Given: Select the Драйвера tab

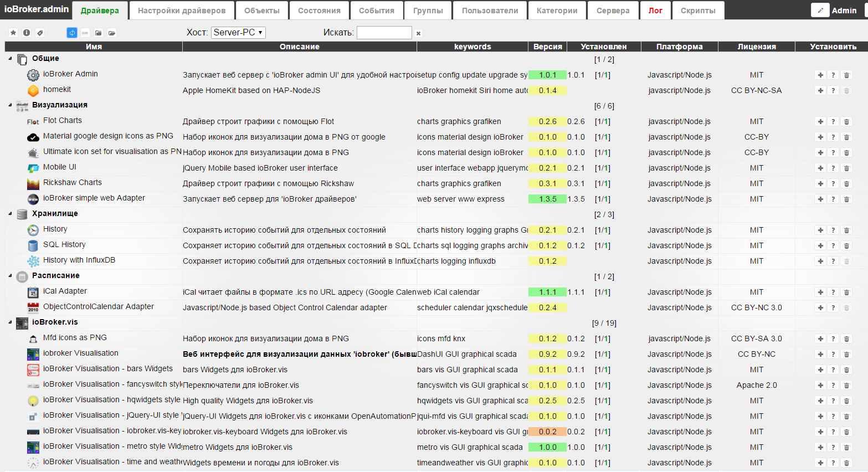Looking at the screenshot, I should coord(100,11).
